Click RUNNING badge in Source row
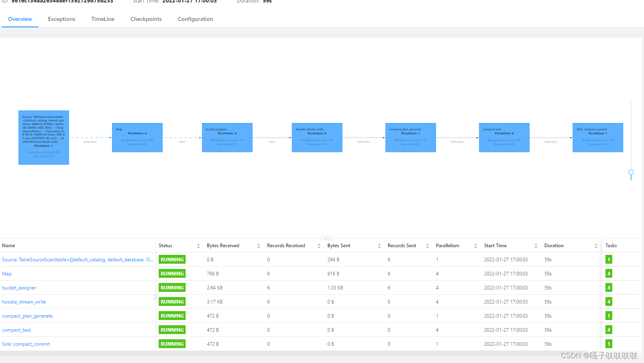This screenshot has width=644, height=363. [172, 260]
